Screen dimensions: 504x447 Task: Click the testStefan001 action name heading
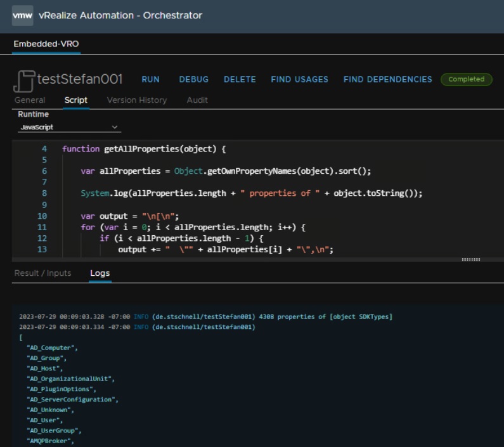pos(80,79)
